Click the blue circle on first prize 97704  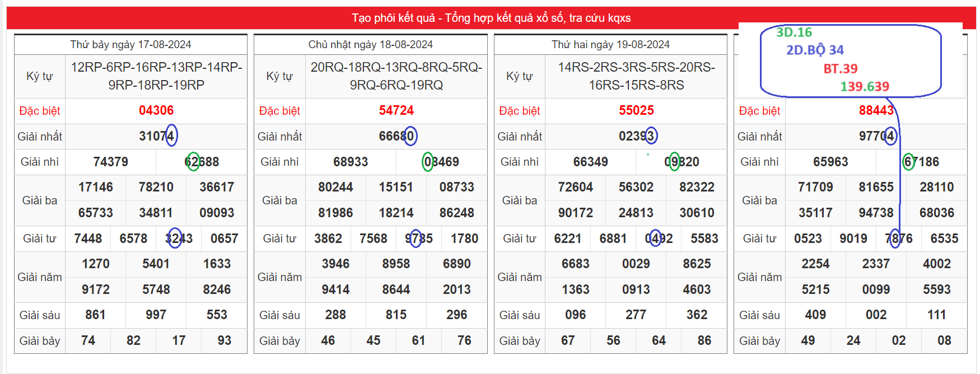(x=890, y=135)
